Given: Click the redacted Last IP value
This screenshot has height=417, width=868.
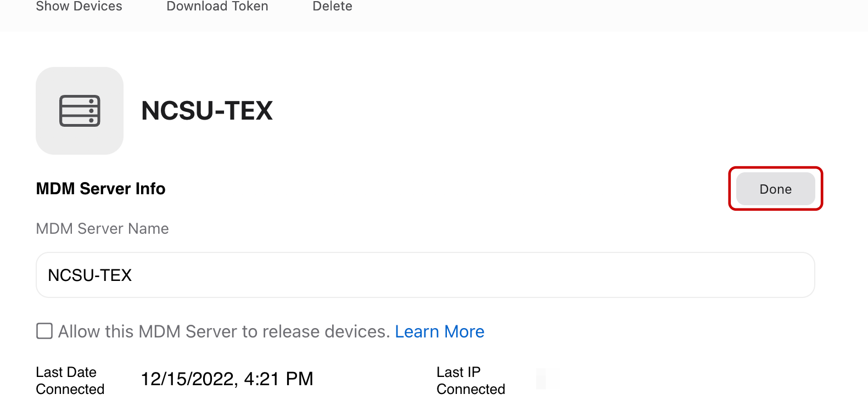Looking at the screenshot, I should pos(547,379).
